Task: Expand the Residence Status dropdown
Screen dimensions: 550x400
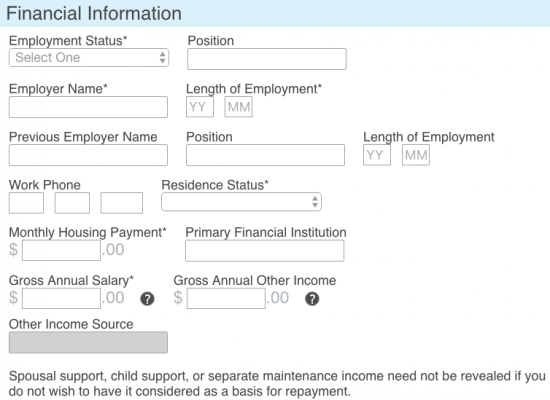Action: pyautogui.click(x=241, y=202)
